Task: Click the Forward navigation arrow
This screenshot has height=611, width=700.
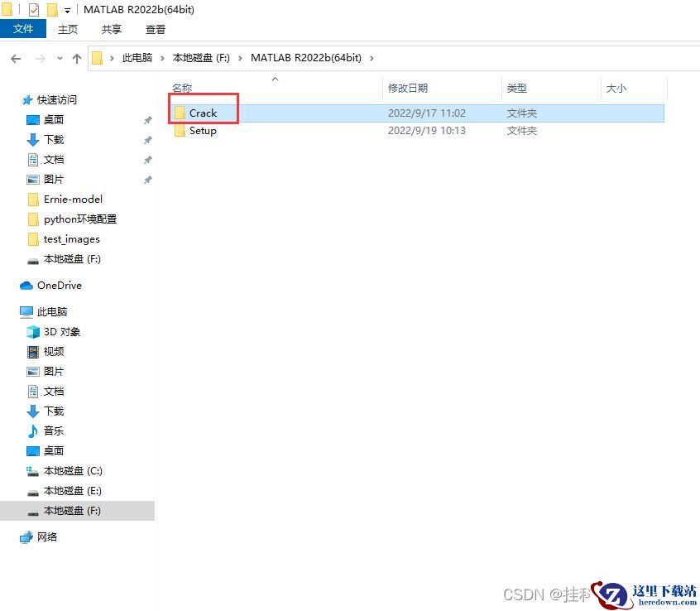Action: (41, 59)
